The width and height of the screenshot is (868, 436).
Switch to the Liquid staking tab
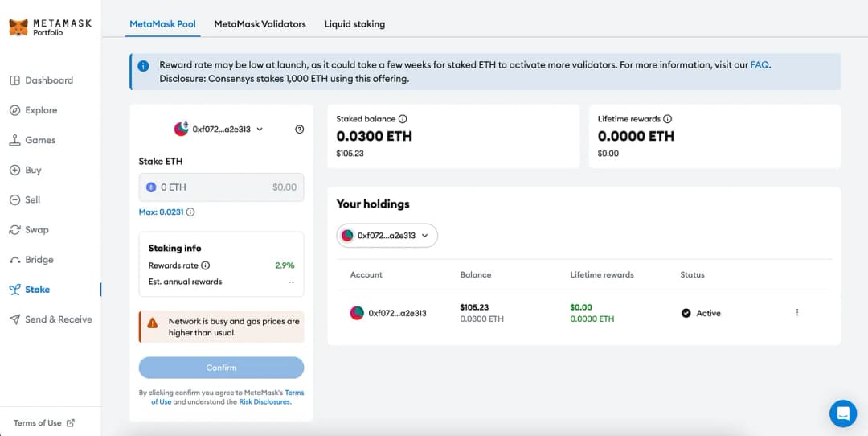354,24
